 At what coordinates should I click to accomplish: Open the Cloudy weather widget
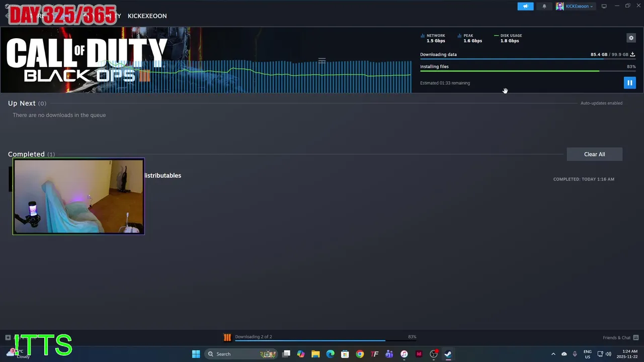pyautogui.click(x=18, y=354)
